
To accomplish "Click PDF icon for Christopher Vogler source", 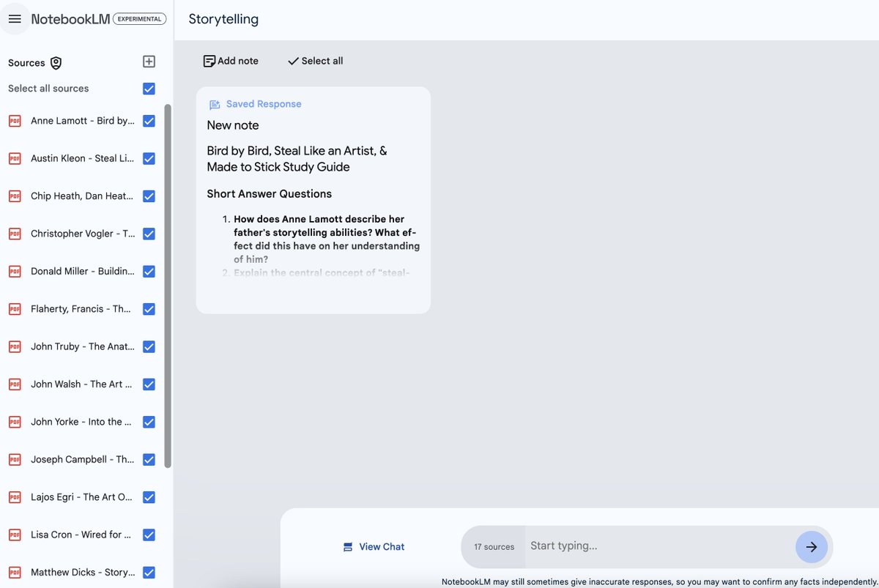I will (x=15, y=234).
